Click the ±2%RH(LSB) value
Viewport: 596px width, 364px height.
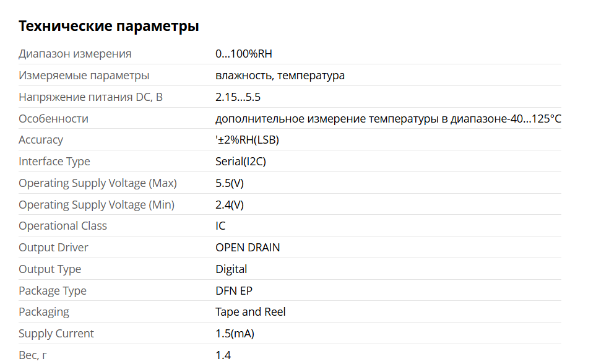[x=247, y=140]
